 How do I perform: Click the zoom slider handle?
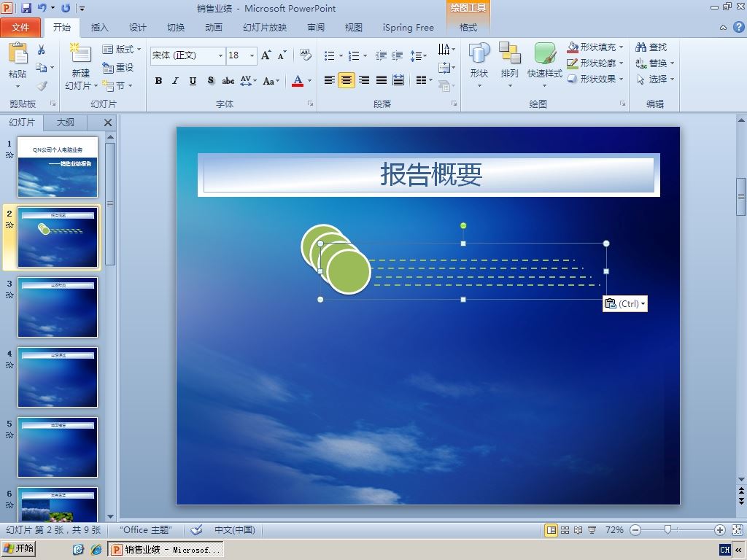point(668,529)
